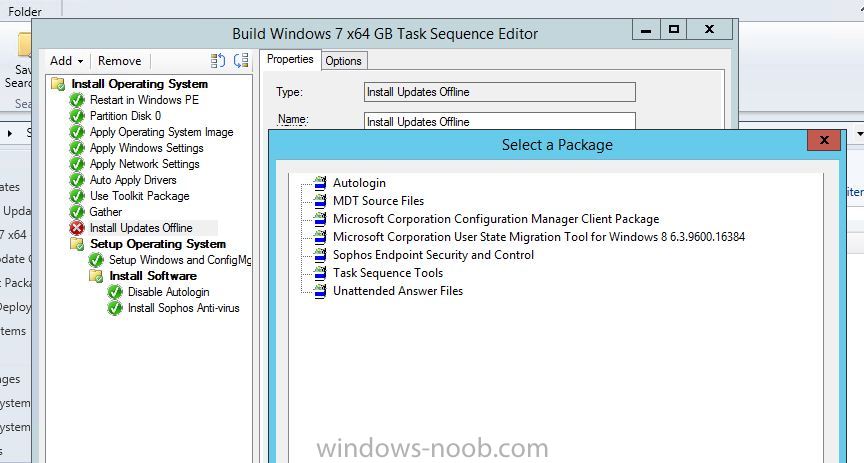The image size is (864, 463).
Task: Close the Select a Package dialog
Action: (x=824, y=141)
